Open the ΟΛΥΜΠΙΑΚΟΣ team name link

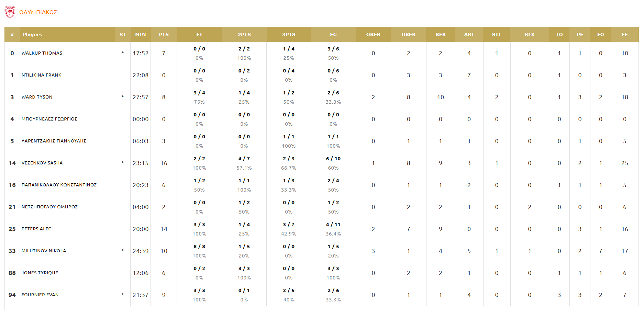[x=38, y=12]
